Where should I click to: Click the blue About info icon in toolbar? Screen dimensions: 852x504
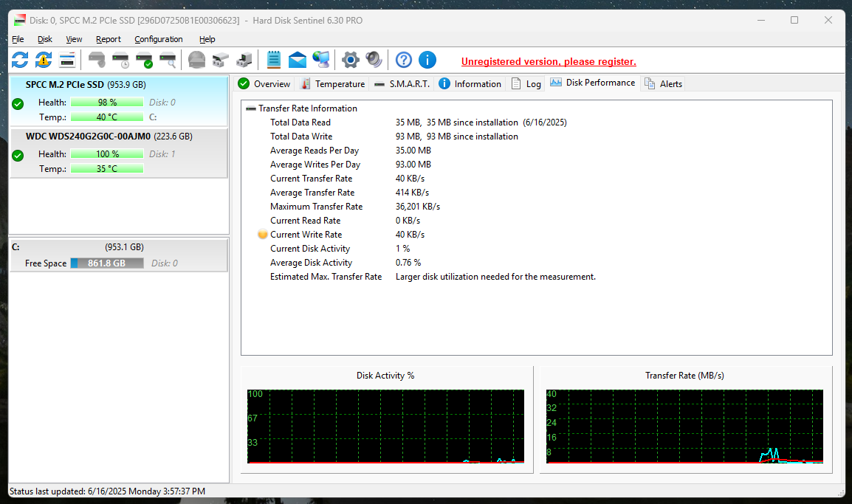pos(427,60)
